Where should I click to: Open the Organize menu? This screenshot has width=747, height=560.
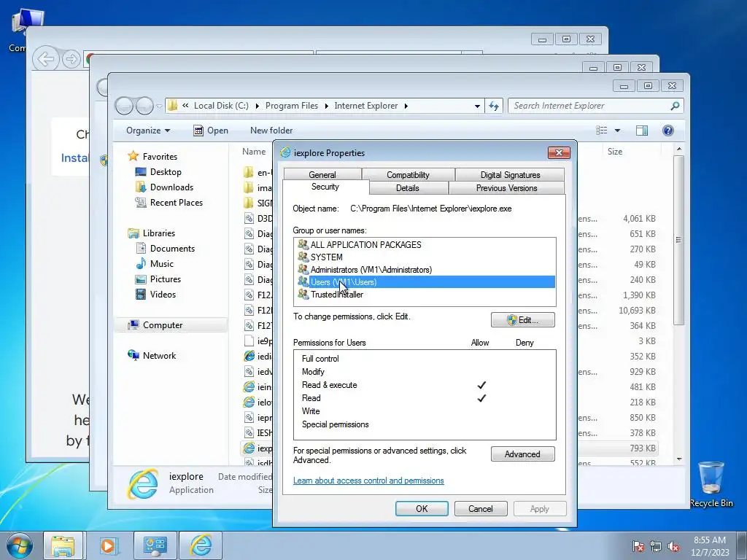coord(148,131)
